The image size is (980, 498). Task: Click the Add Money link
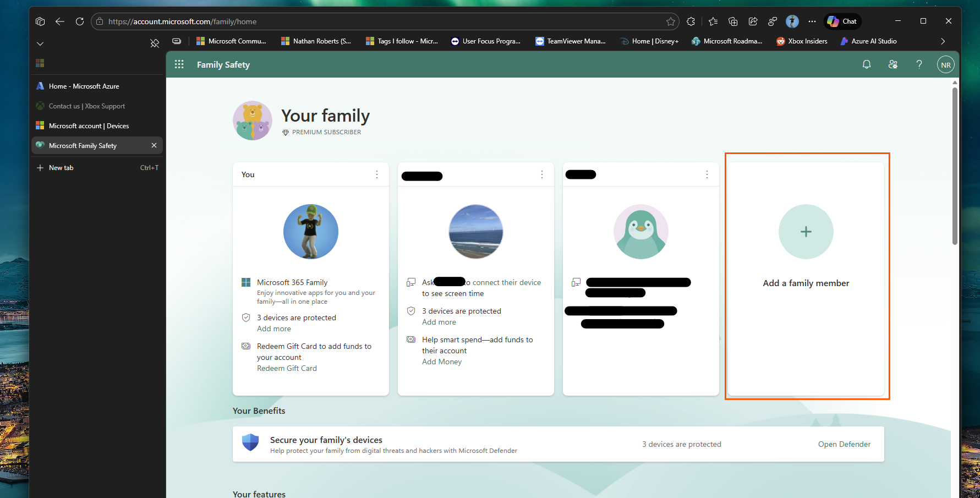(442, 362)
